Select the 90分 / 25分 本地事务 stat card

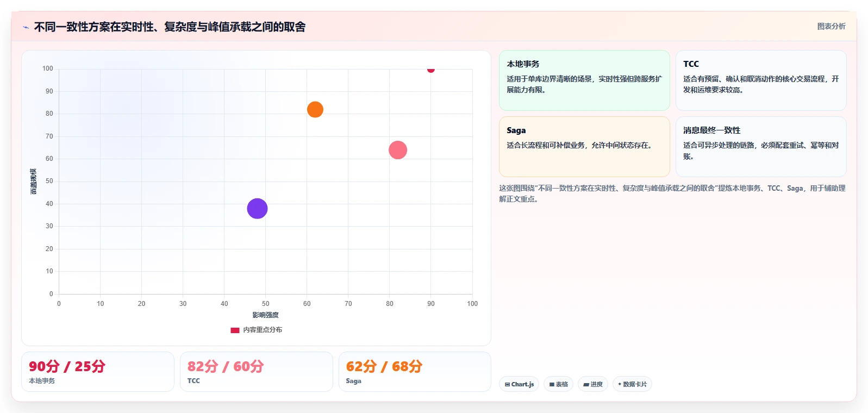pos(98,372)
